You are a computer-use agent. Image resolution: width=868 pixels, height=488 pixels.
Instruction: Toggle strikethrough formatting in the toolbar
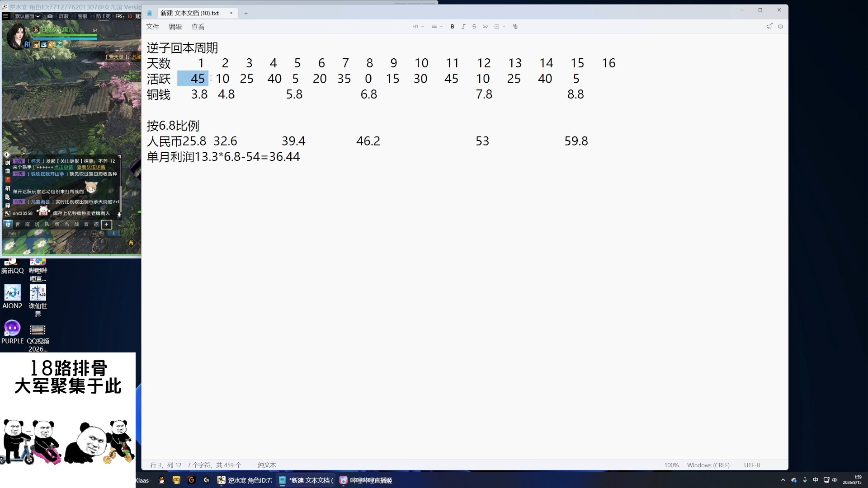[x=474, y=27]
